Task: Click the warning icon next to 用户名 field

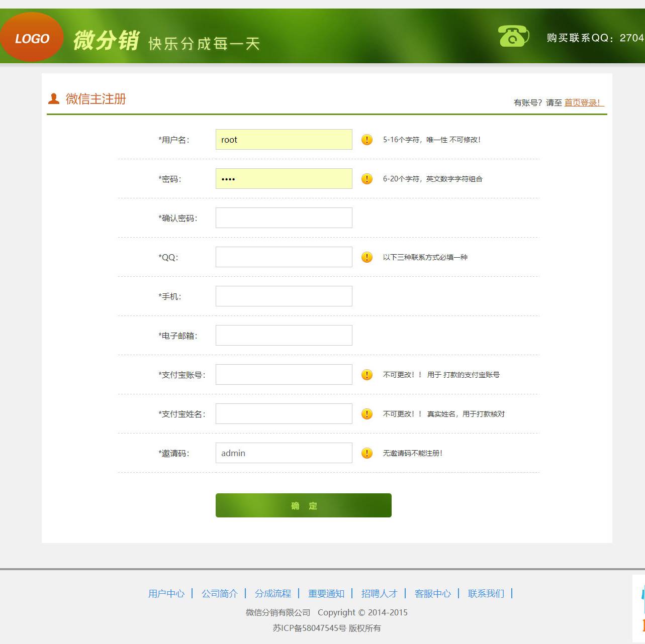Action: coord(367,140)
